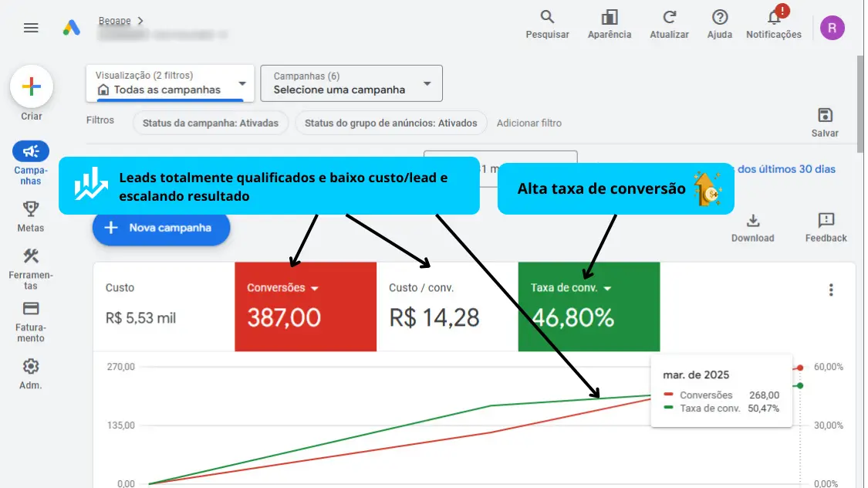868x488 pixels.
Task: View Notificações bell alerts
Action: point(773,24)
